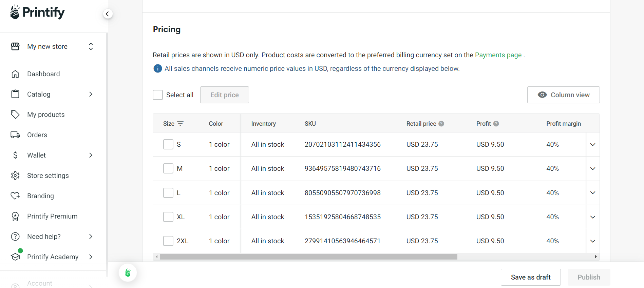Screen dimensions: 644x288
Task: Click the store icon beside My new store
Action: [15, 46]
